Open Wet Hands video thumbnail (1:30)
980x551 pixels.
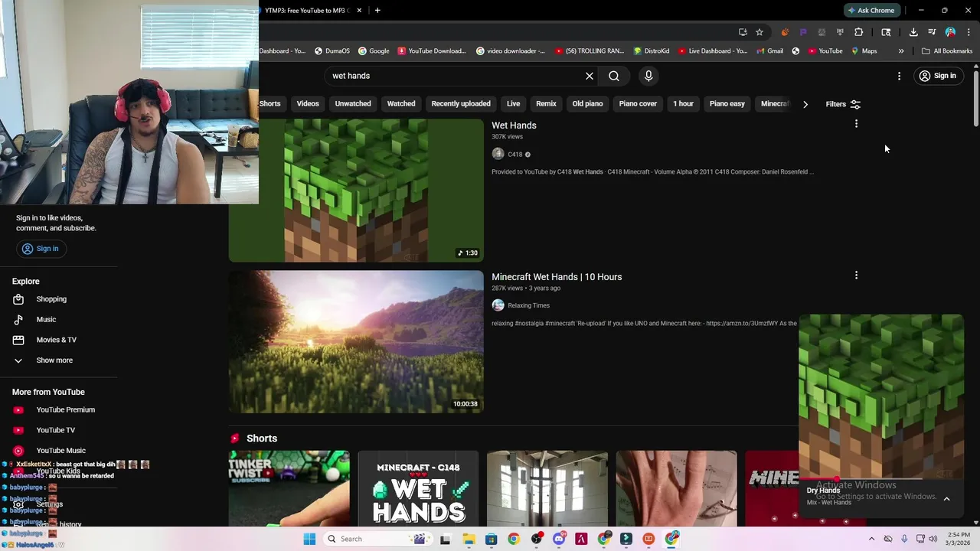(x=356, y=191)
